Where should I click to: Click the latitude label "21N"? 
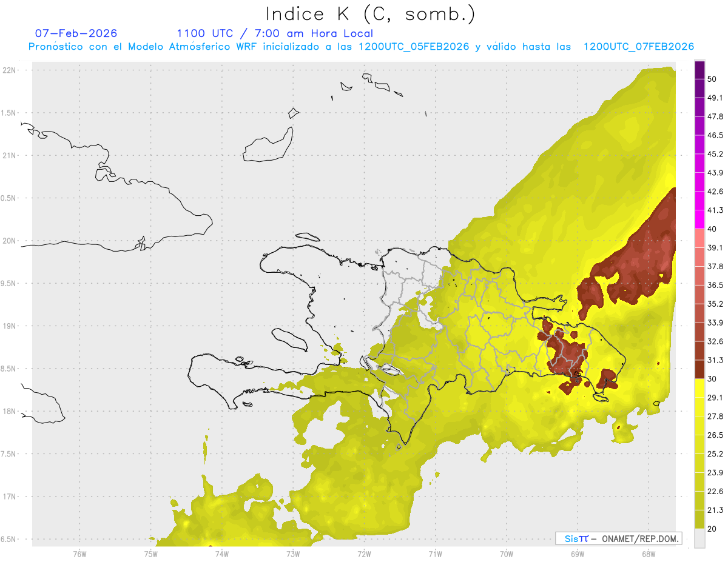(x=10, y=155)
